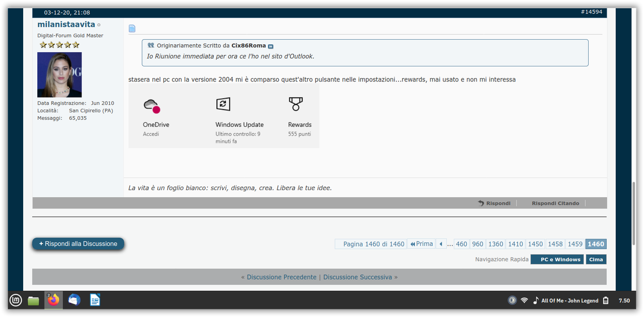The image size is (644, 317).
Task: Open PC e Windows quick navigation
Action: click(x=557, y=260)
